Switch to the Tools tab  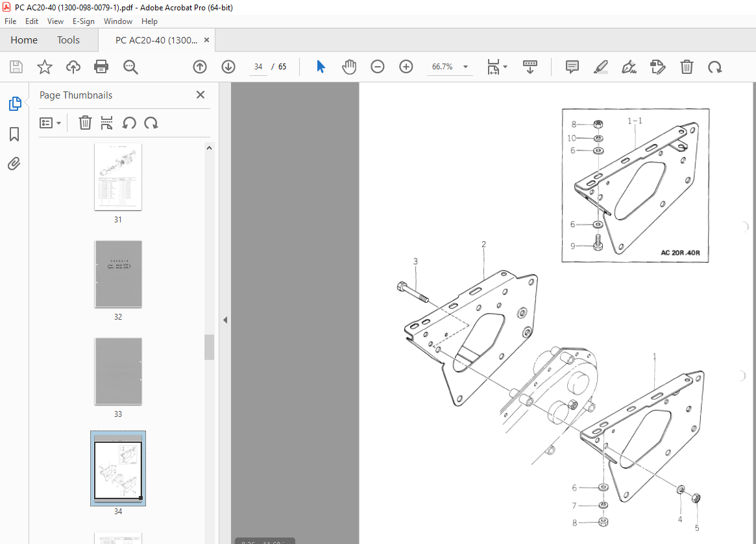[x=69, y=40]
